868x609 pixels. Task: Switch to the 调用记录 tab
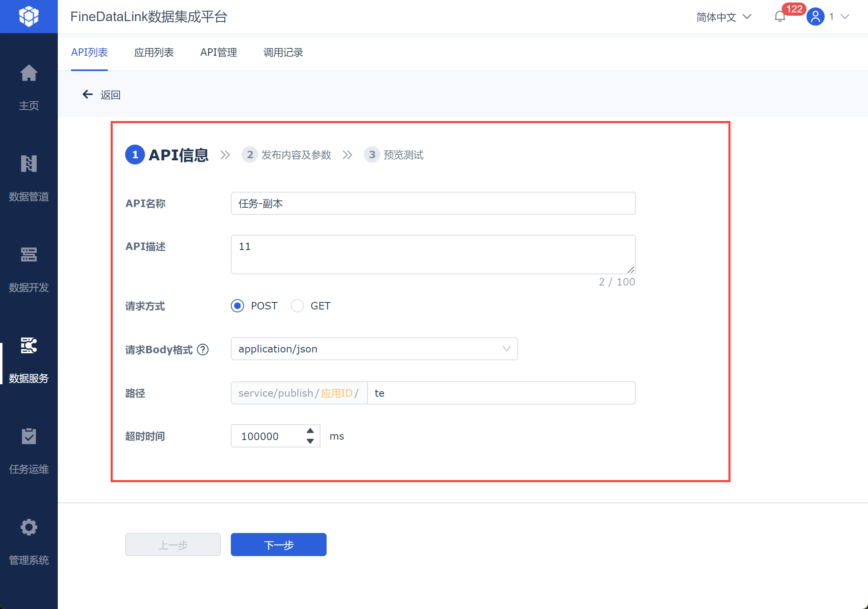(283, 52)
